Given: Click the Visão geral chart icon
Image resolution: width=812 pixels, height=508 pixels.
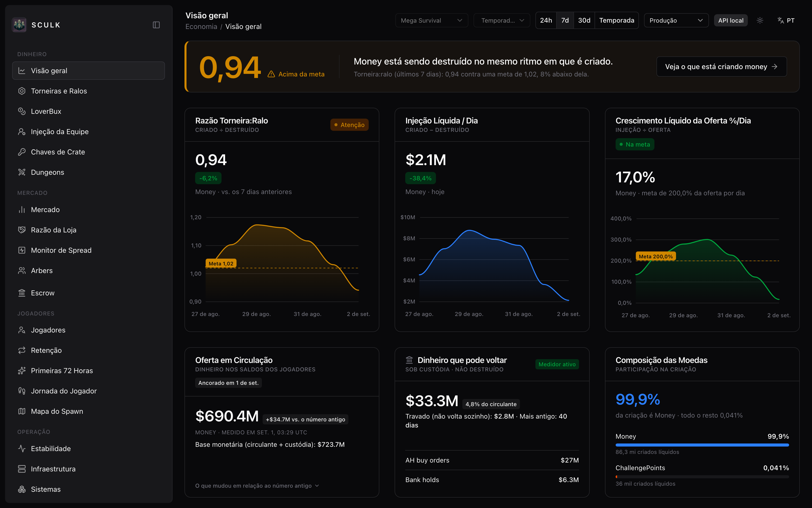Looking at the screenshot, I should pyautogui.click(x=22, y=71).
